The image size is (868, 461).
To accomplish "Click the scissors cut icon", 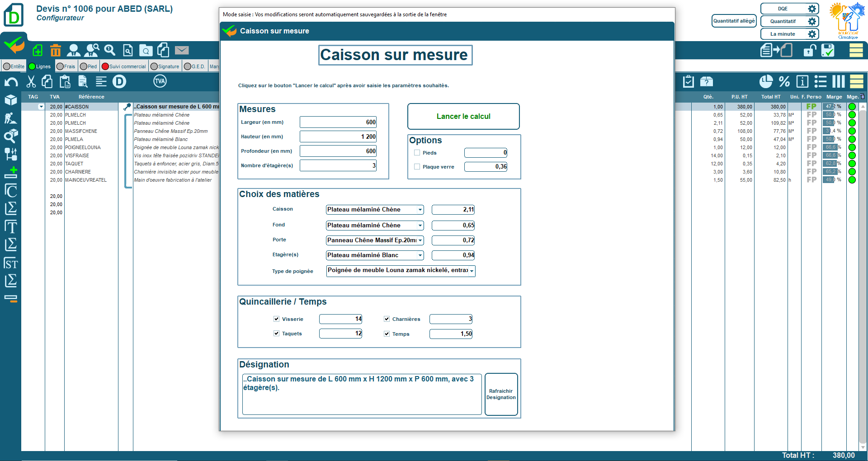I will click(x=31, y=81).
